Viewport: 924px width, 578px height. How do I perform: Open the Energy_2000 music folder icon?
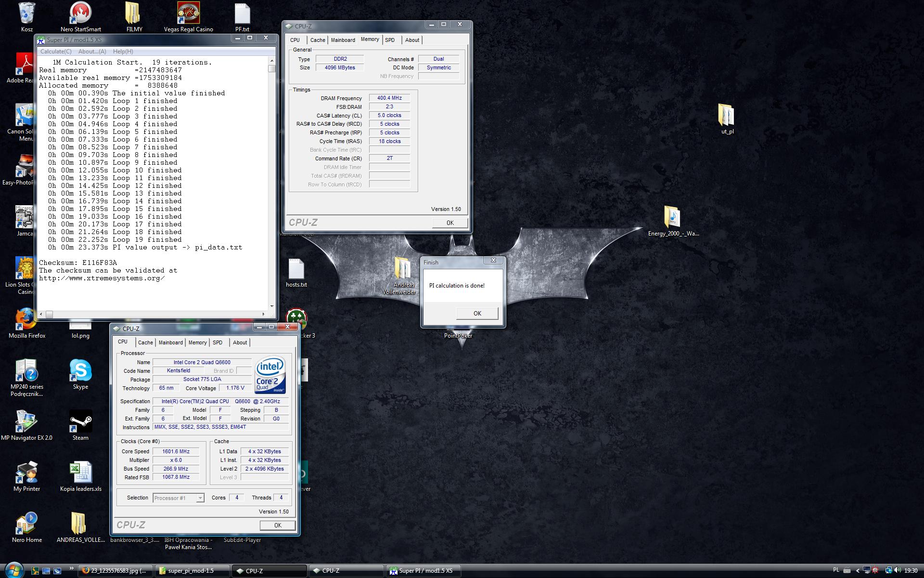point(673,218)
